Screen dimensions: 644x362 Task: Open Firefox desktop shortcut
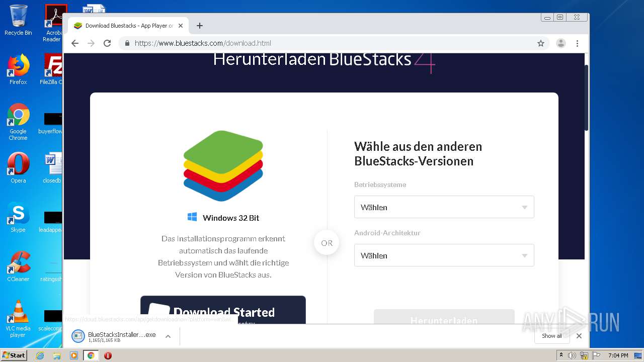coord(18,69)
